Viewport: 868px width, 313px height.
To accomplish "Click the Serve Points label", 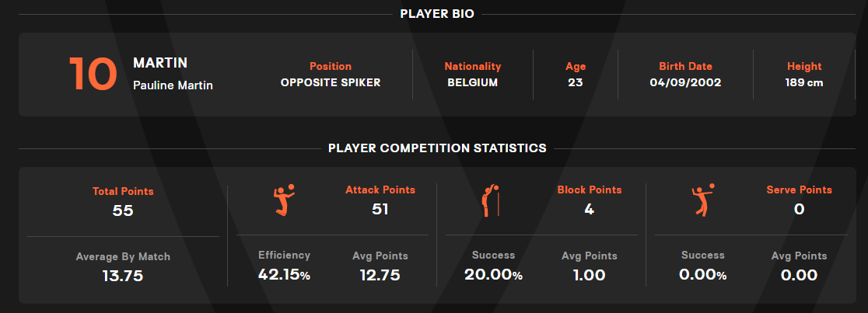I will pyautogui.click(x=799, y=190).
